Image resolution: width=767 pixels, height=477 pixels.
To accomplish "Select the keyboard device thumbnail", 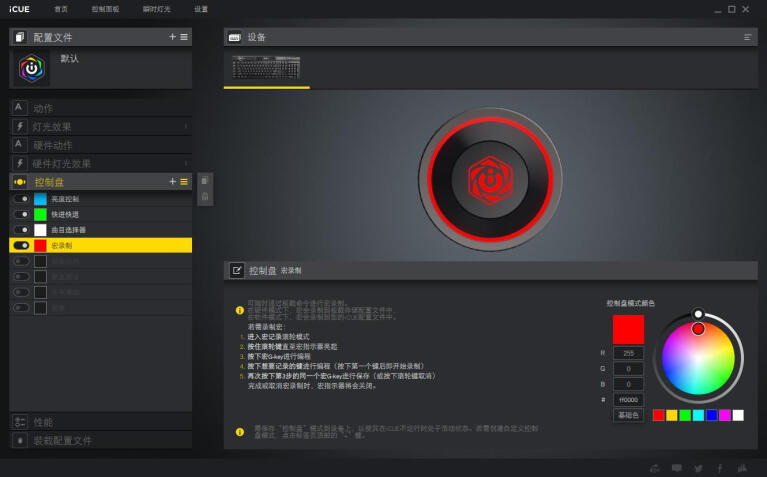I will pos(267,68).
